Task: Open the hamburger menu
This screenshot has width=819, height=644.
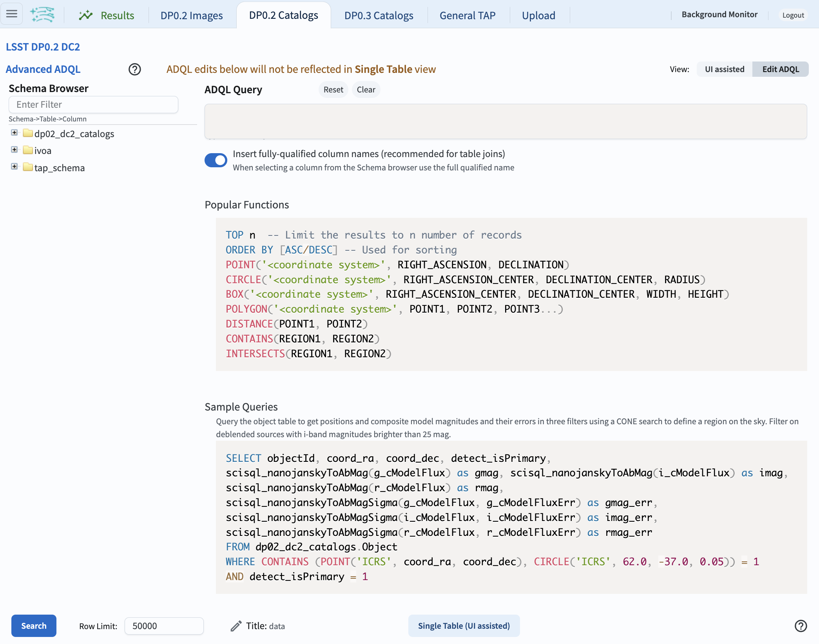Action: pos(12,14)
